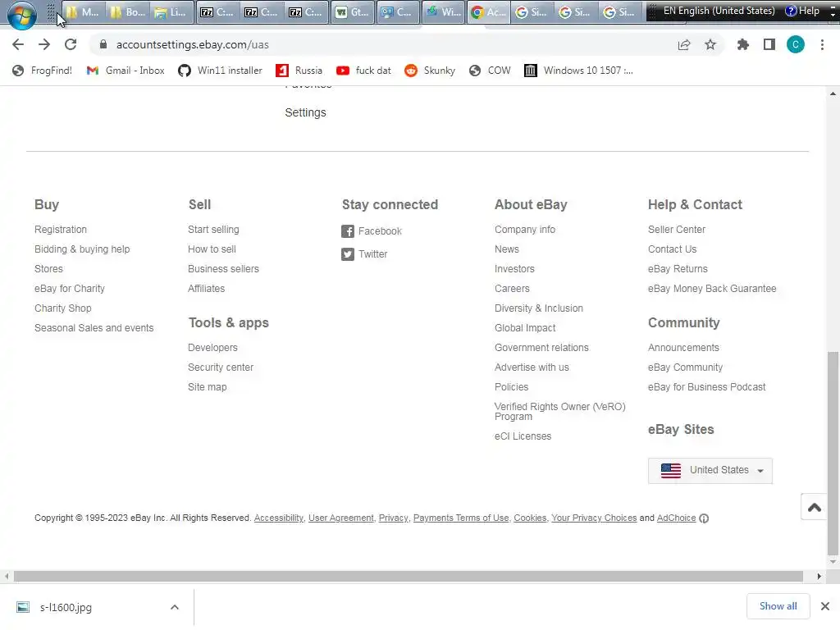Open the Win11 installer GitHub bookmark
This screenshot has height=630, width=840.
tap(220, 71)
